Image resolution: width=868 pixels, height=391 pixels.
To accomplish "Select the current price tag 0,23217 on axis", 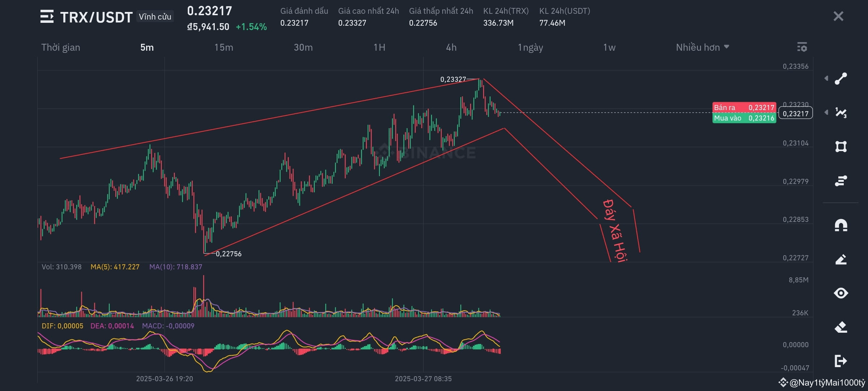I will [795, 113].
